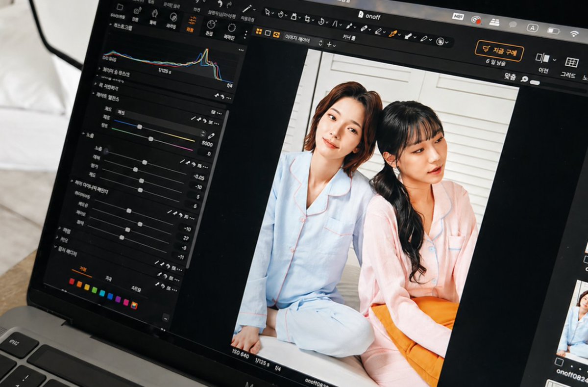Click the viewer zoom slider handle

535,82
